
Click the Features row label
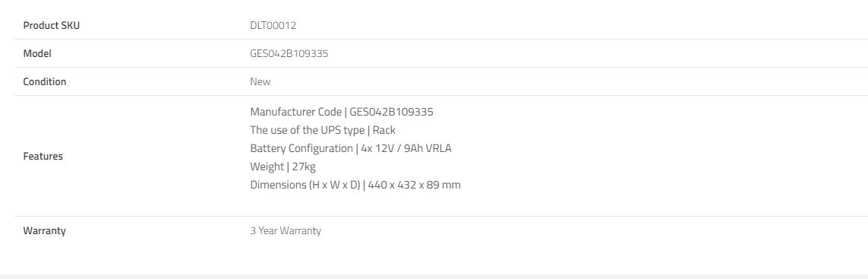[x=43, y=156]
